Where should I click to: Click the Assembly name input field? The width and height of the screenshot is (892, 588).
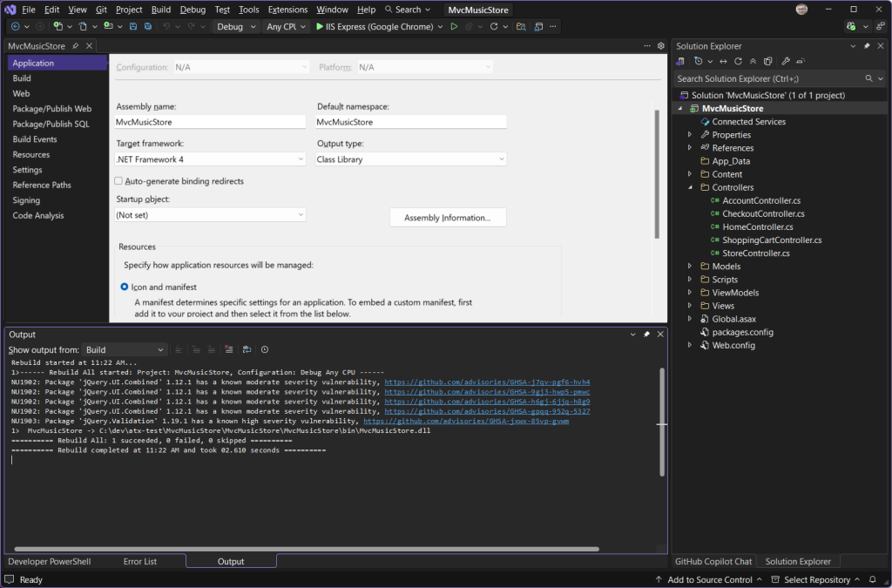(x=209, y=121)
